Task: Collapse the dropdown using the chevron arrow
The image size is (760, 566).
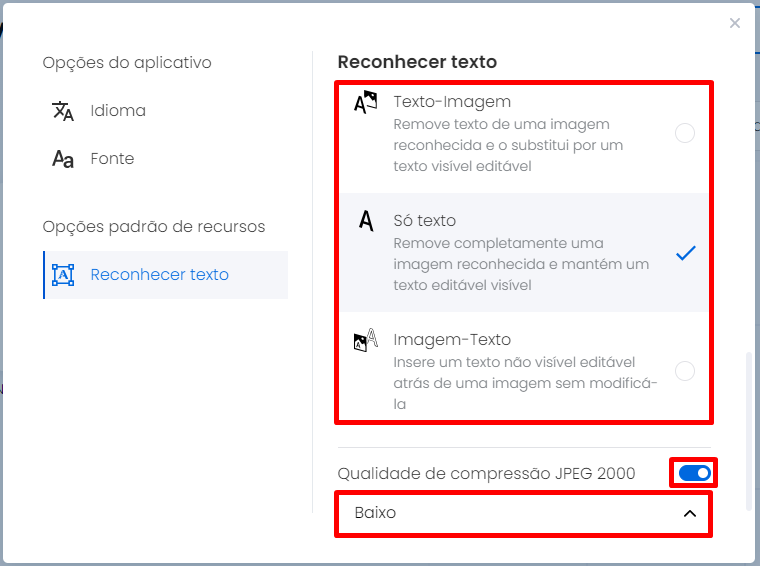Action: point(690,514)
